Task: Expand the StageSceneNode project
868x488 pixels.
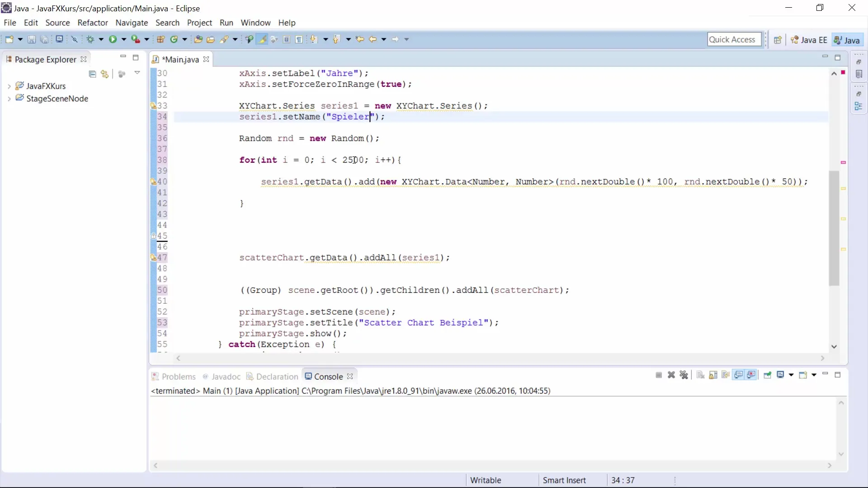Action: pos(9,99)
